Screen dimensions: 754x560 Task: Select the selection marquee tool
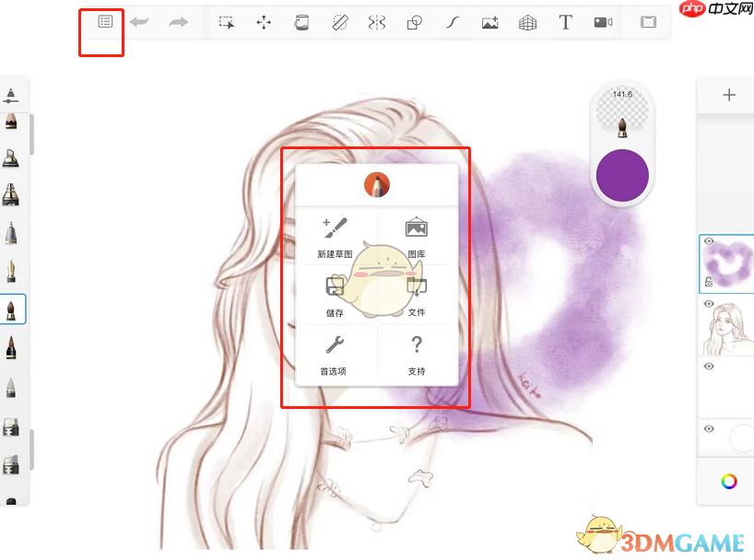coord(227,22)
